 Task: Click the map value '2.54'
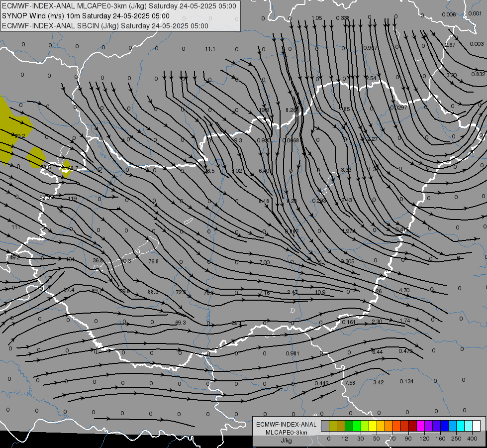371,78
